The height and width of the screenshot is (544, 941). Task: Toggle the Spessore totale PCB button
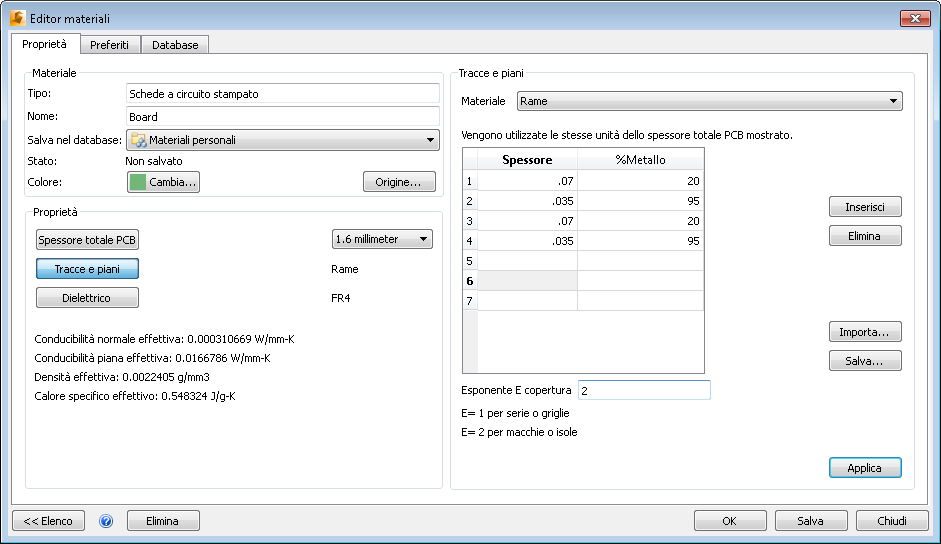[87, 240]
